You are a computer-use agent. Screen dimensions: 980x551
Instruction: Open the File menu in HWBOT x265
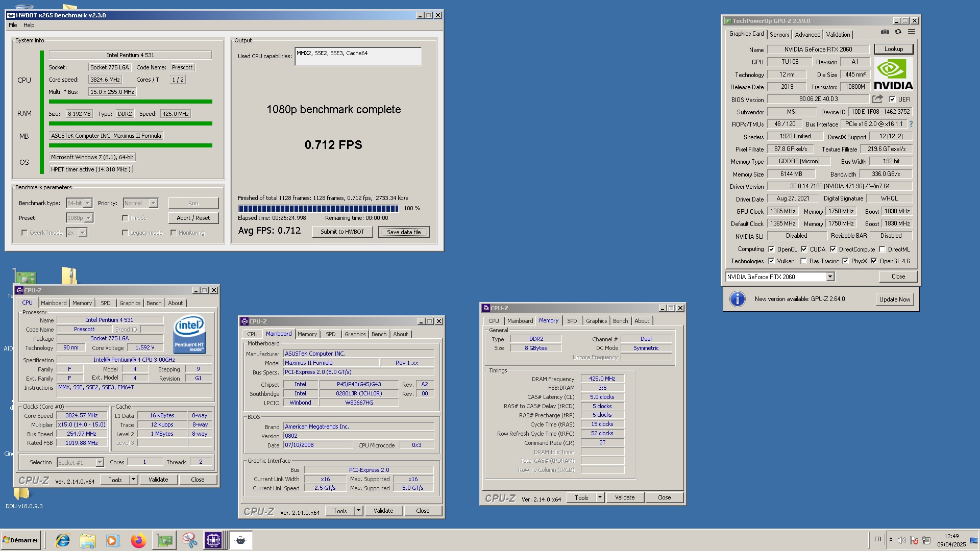coord(13,25)
